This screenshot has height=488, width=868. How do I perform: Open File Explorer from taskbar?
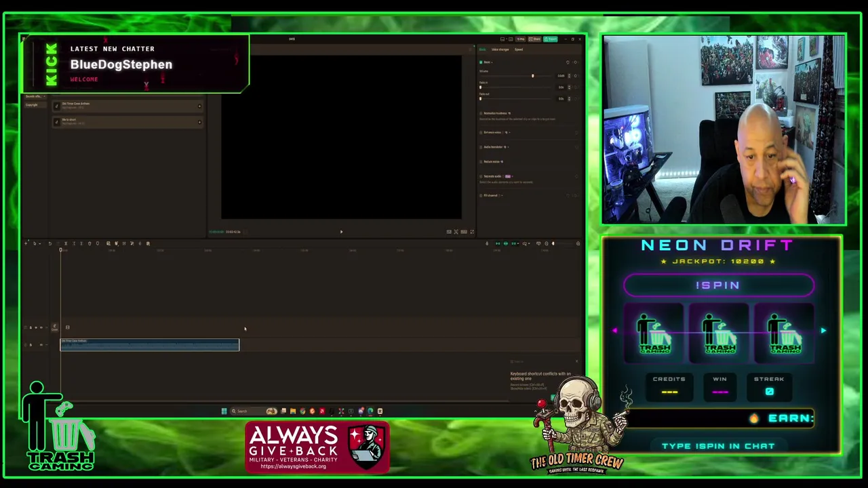pos(293,411)
